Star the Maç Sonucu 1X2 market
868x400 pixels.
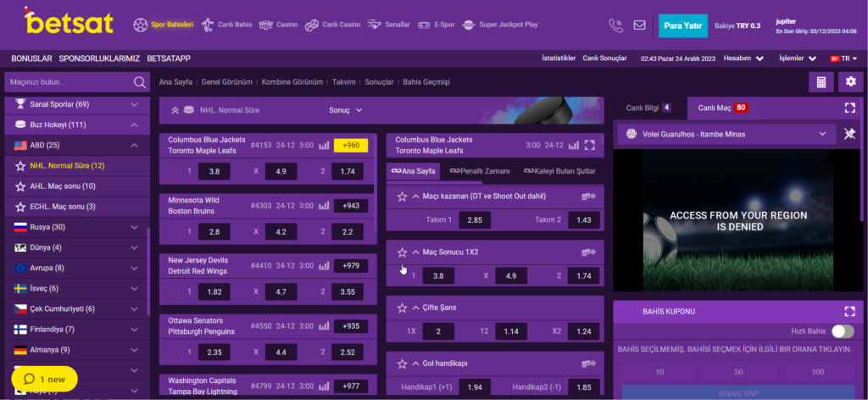403,253
